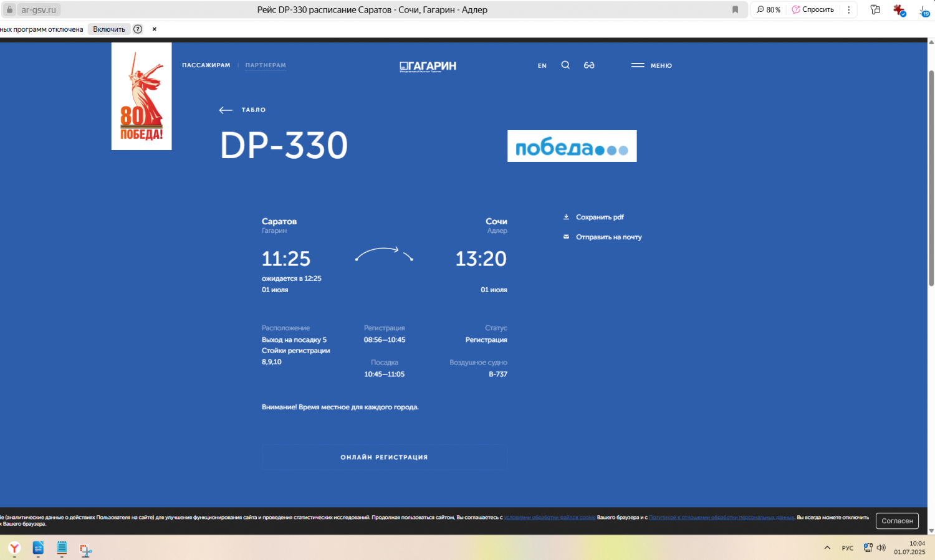Open the blue document app in taskbar
The width and height of the screenshot is (935, 560).
[x=38, y=548]
